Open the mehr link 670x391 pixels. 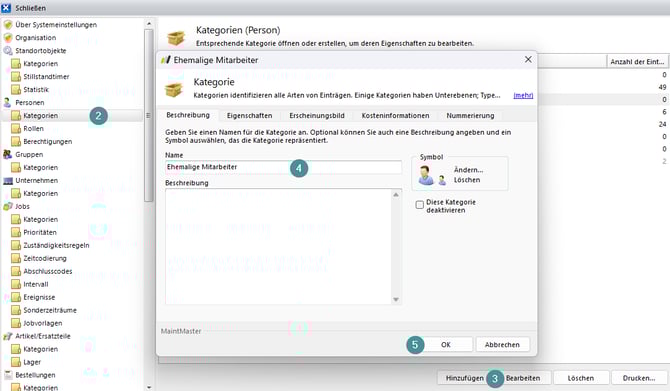tap(523, 95)
